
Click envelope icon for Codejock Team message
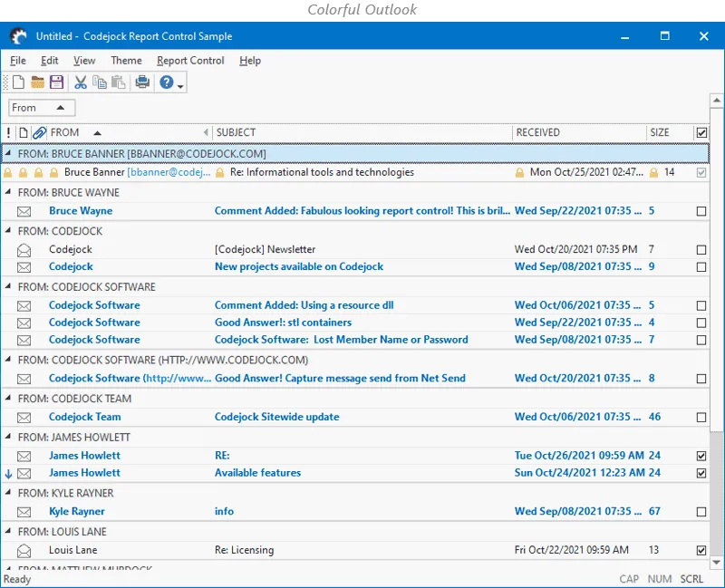tap(24, 418)
